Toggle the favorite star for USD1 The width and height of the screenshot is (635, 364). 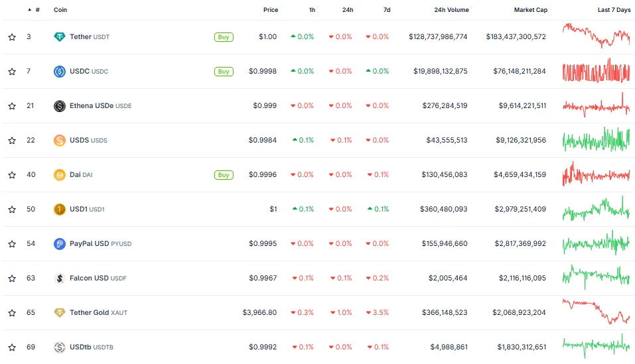(x=12, y=210)
